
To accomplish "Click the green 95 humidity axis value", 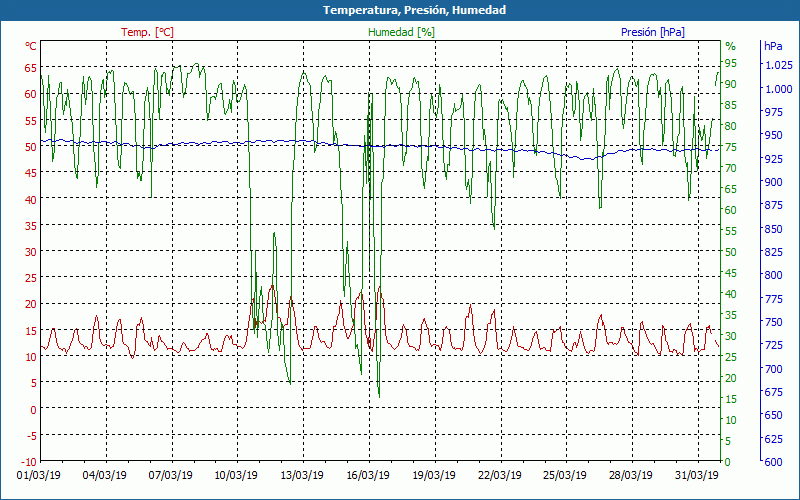I will point(731,63).
